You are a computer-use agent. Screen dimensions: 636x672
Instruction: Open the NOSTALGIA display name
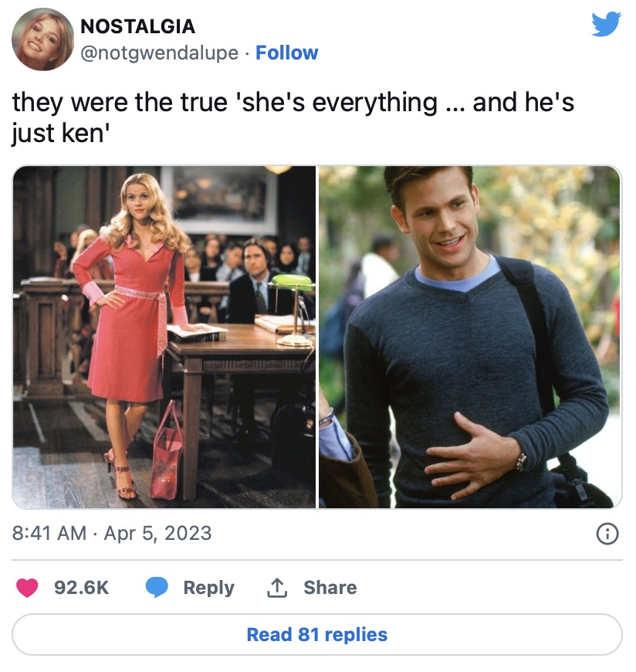coord(138,26)
